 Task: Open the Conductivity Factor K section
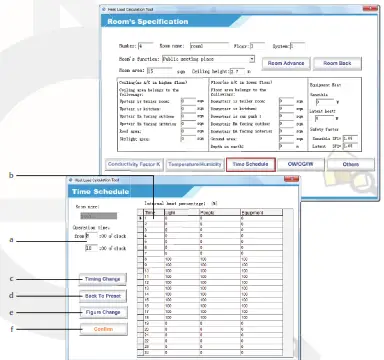coord(134,164)
